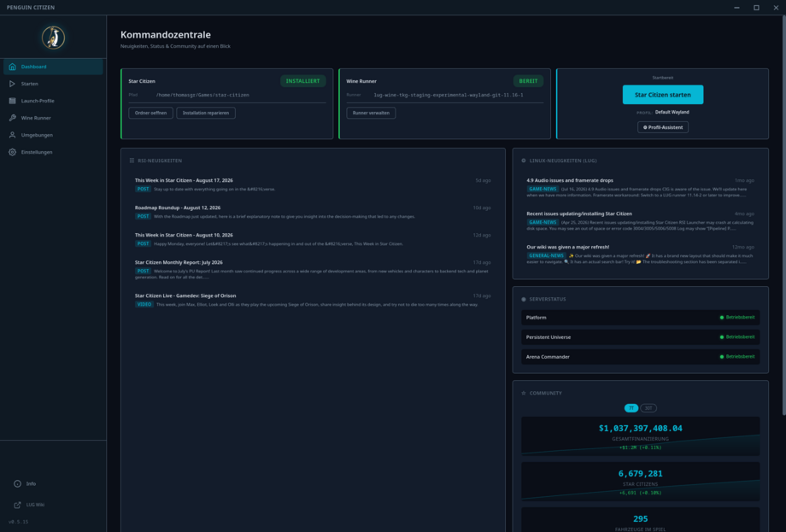Open the Dashboard section
The height and width of the screenshot is (532, 786).
(53, 67)
